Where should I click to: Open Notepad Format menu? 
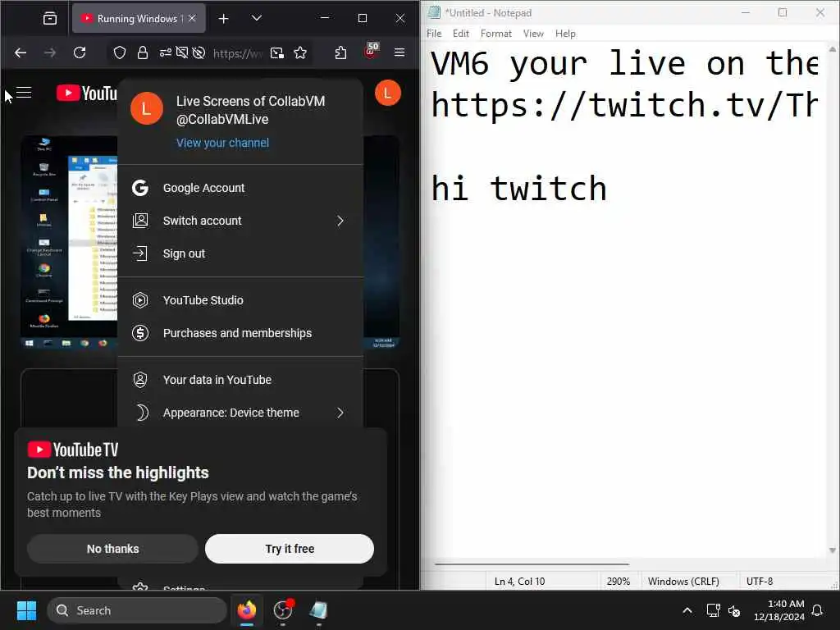click(x=496, y=33)
